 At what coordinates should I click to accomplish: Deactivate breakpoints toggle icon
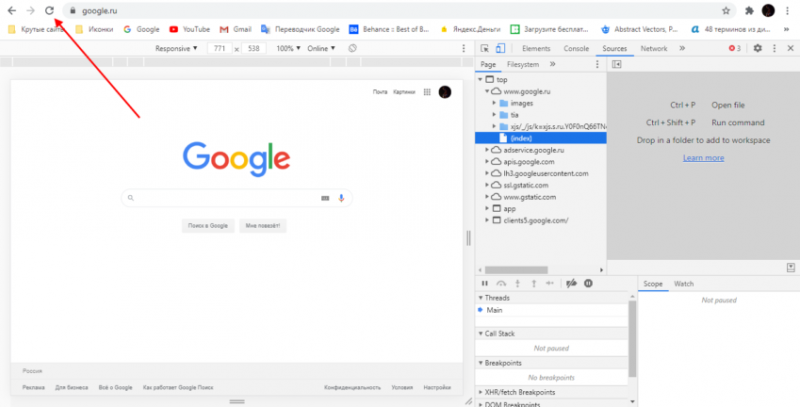point(571,284)
